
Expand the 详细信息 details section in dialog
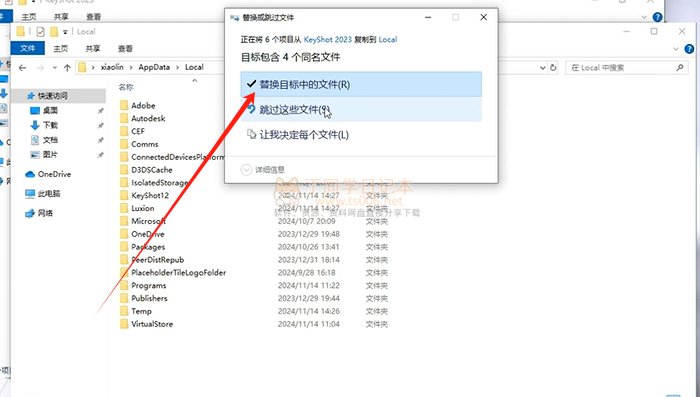[262, 170]
